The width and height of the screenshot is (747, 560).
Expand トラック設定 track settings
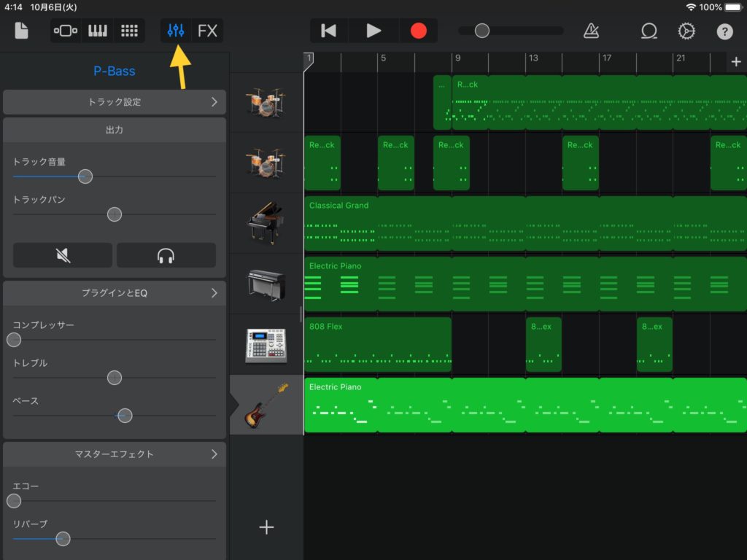(x=115, y=102)
